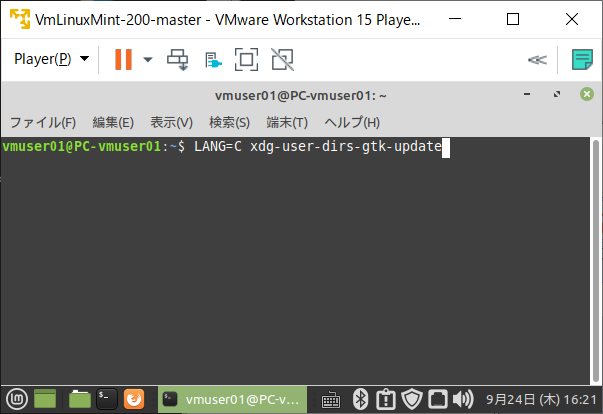Open the ファイル(F) terminal menu
The width and height of the screenshot is (603, 414).
[43, 122]
